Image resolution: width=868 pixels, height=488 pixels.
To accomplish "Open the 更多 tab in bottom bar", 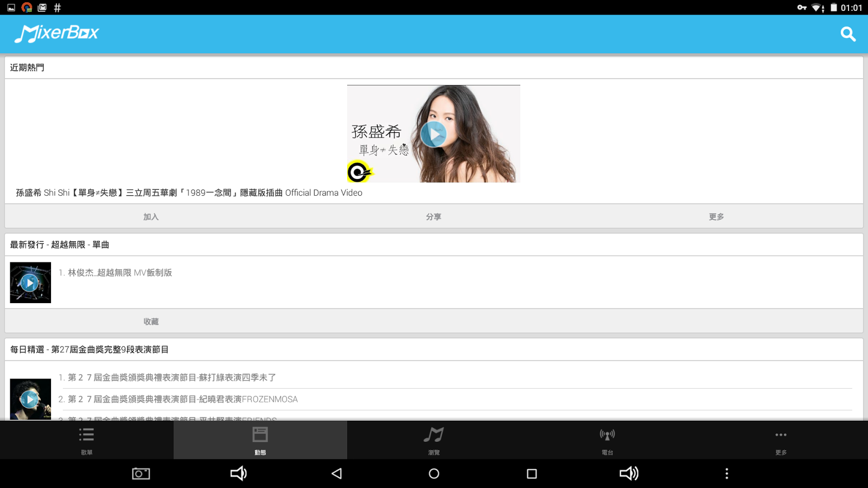I will (x=781, y=440).
